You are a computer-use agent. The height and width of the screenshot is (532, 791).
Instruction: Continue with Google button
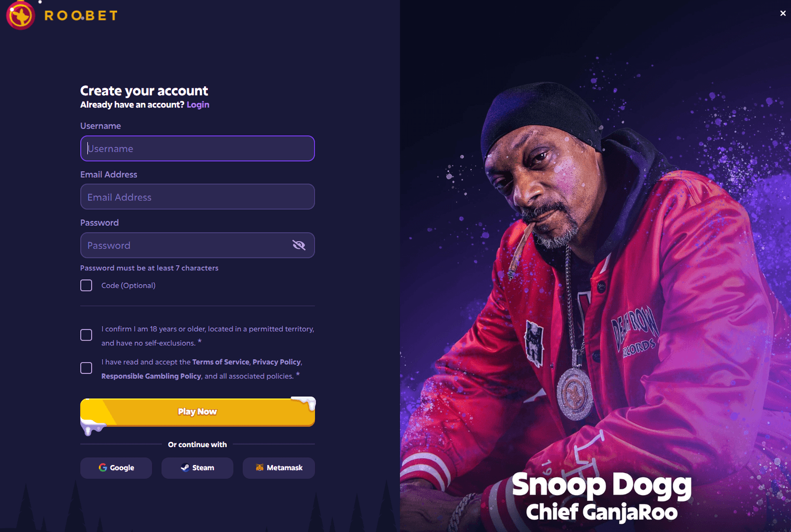(116, 468)
